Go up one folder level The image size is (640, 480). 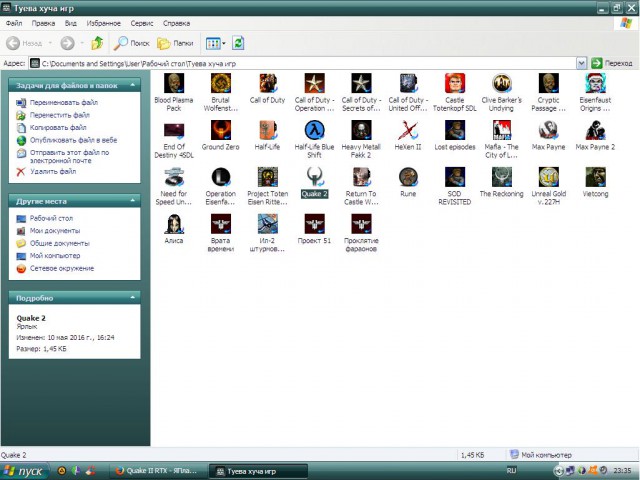pos(97,43)
